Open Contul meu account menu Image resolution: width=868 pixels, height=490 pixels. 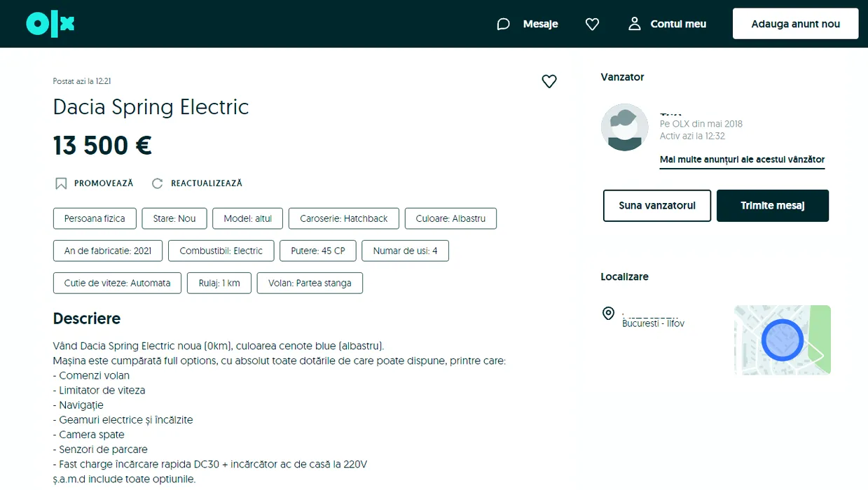pyautogui.click(x=678, y=24)
